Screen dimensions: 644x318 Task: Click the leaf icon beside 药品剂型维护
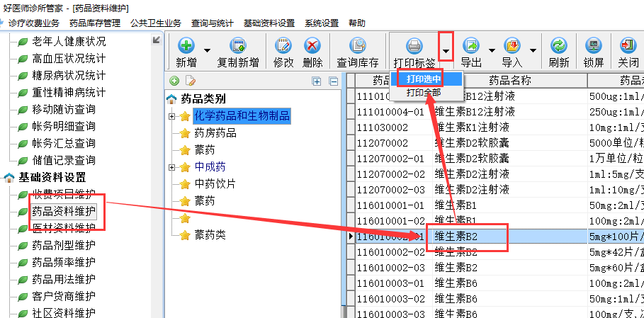pos(23,246)
